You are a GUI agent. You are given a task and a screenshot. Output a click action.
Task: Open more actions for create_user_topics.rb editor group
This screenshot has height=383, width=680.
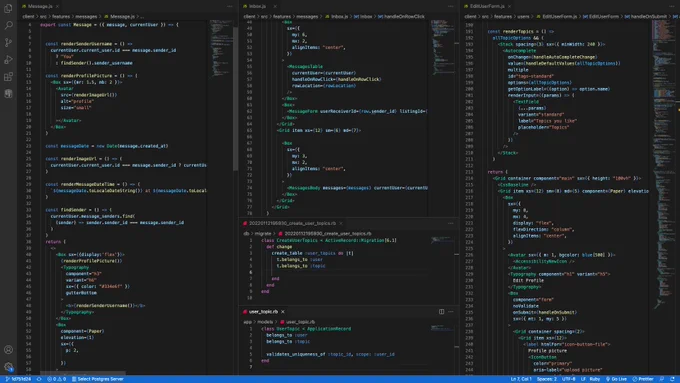pyautogui.click(x=451, y=223)
